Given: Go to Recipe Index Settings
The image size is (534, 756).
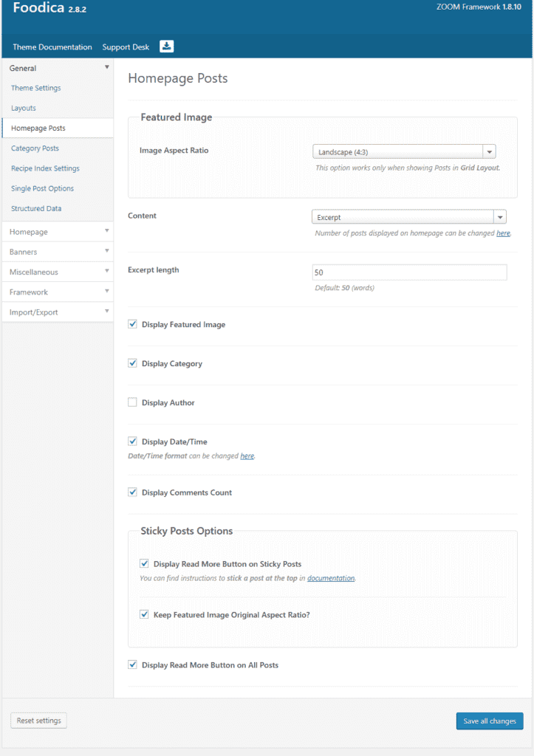Looking at the screenshot, I should [45, 168].
